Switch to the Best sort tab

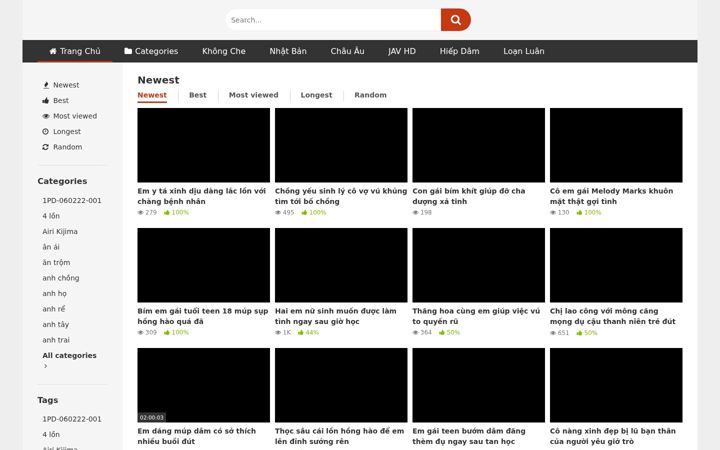coord(198,95)
